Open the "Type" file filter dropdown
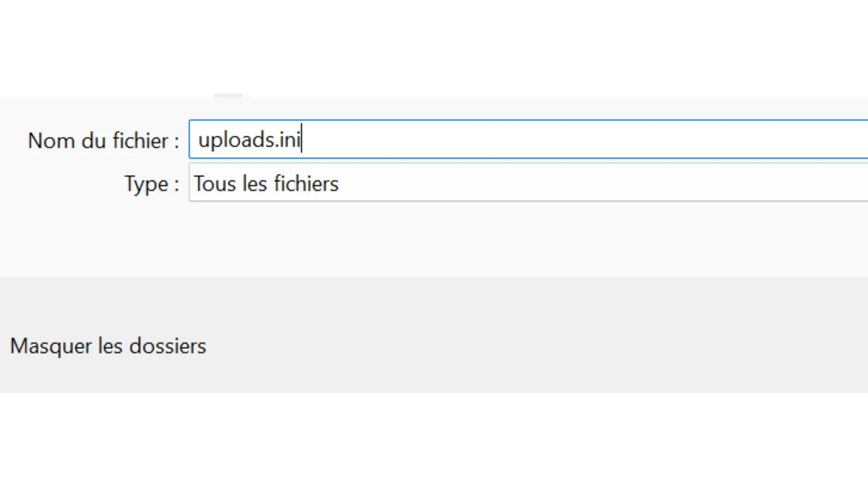The height and width of the screenshot is (486, 868). (x=526, y=183)
